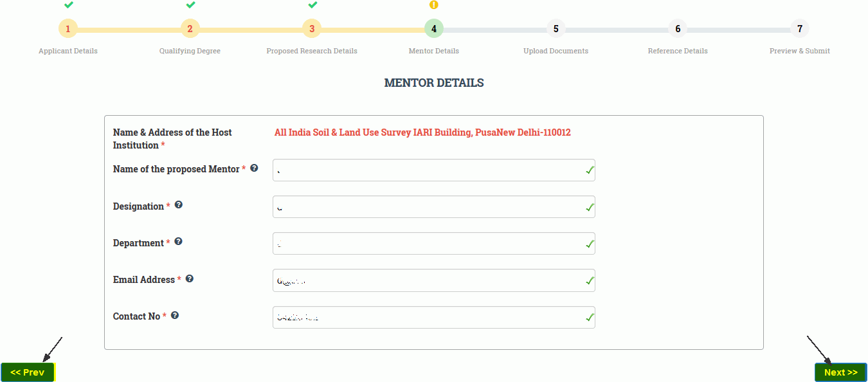Click help icon next to Email Address
Viewport: 868px width, 382px height.
tap(190, 278)
